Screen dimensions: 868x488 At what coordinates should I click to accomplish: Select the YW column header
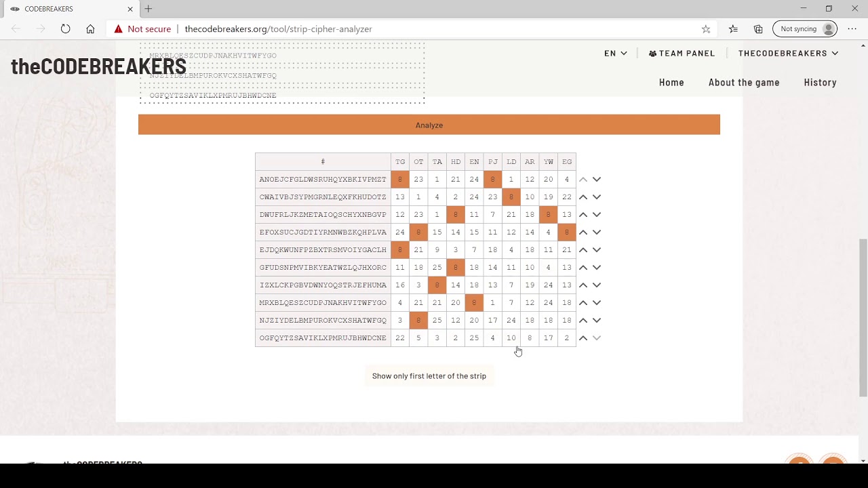pos(549,162)
